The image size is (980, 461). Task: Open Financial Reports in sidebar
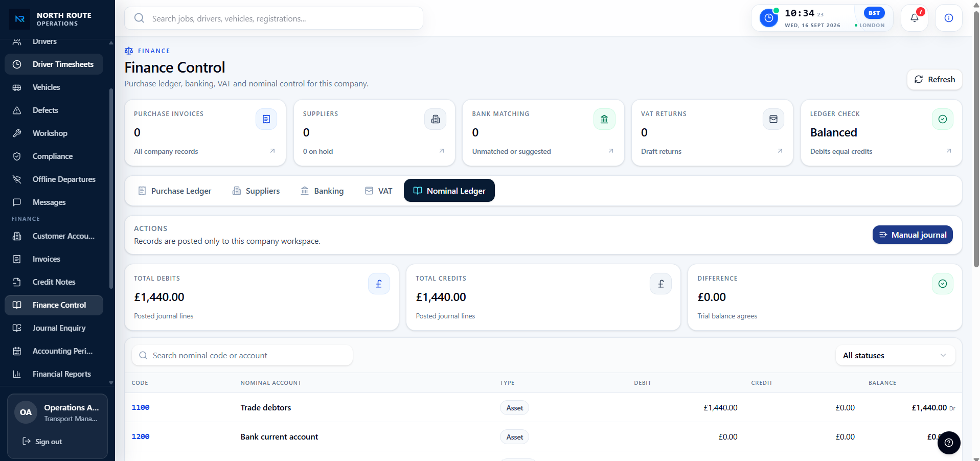(54, 374)
